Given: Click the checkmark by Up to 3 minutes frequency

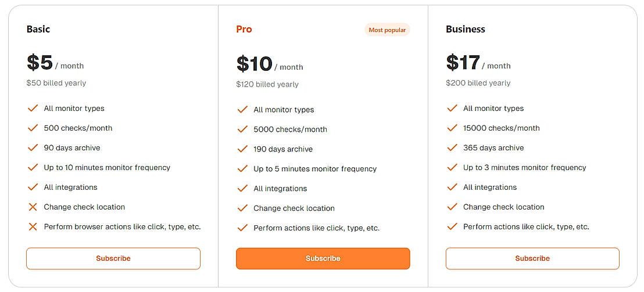Looking at the screenshot, I should coord(452,168).
